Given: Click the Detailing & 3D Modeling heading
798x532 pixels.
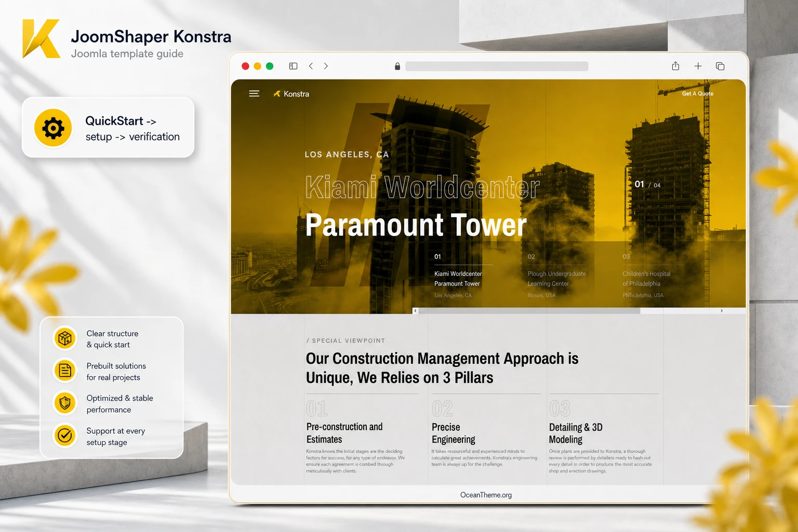Looking at the screenshot, I should click(x=576, y=433).
